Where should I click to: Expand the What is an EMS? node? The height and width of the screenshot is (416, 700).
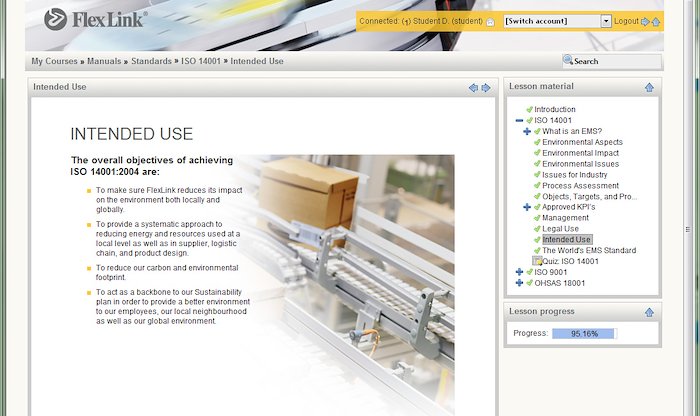(x=527, y=131)
